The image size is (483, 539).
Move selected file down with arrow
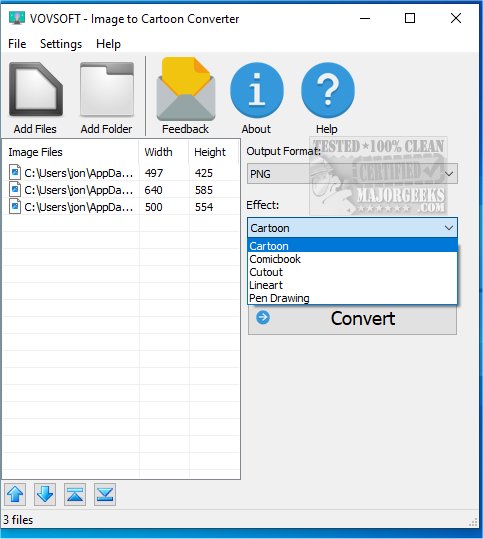point(45,494)
